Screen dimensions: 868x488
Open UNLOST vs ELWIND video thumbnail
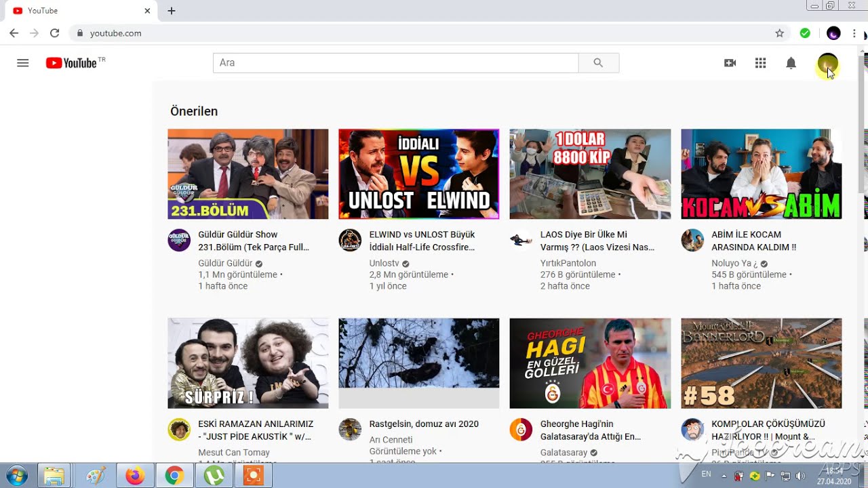tap(419, 174)
